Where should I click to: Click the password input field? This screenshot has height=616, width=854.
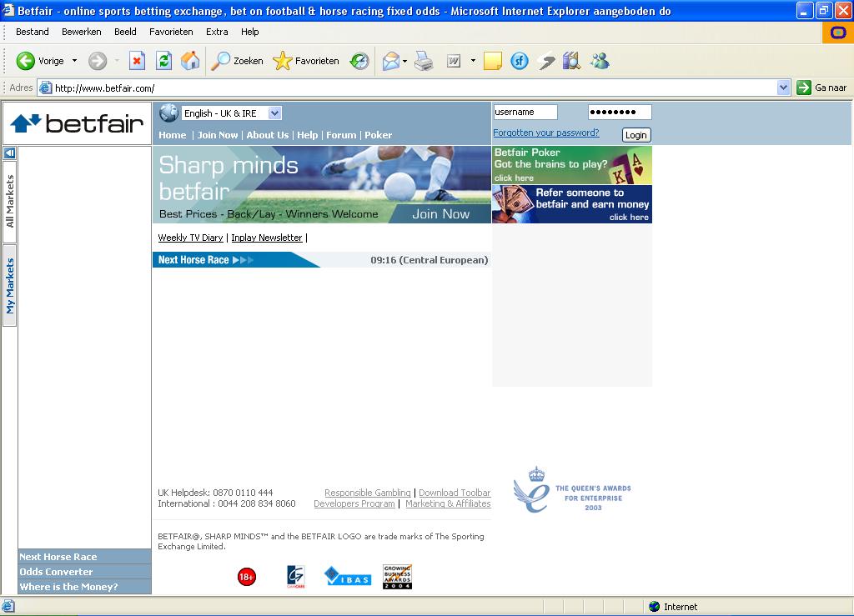[620, 112]
